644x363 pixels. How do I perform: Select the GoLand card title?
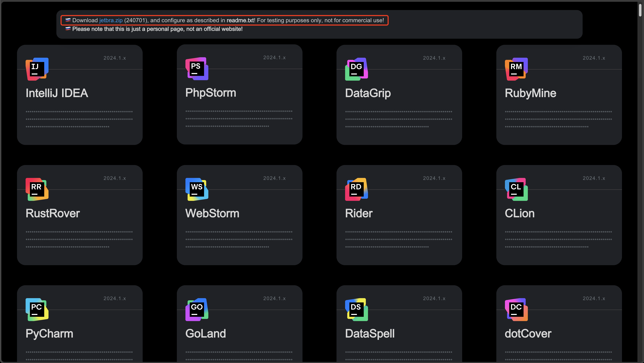point(205,334)
